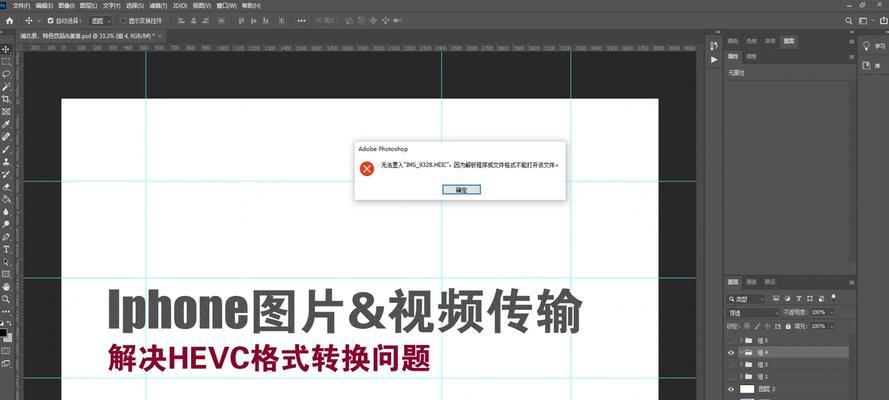Select the Spot Healing Brush tool
Image resolution: width=889 pixels, height=400 pixels.
[x=6, y=137]
